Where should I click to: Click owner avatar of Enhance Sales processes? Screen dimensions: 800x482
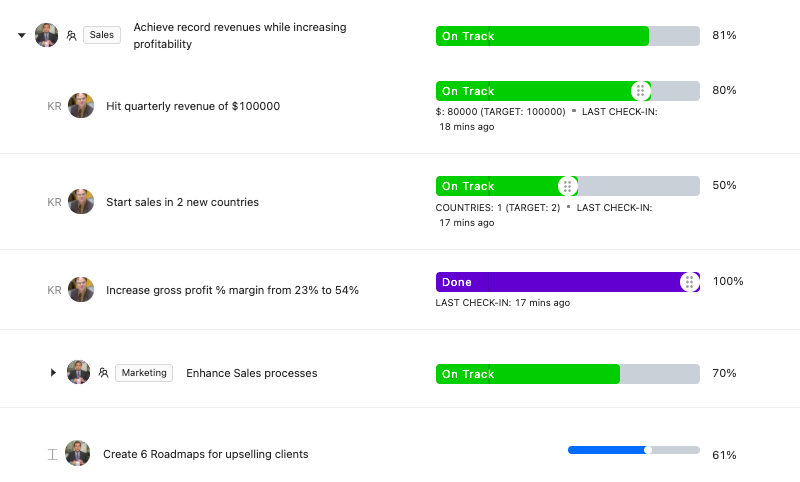pyautogui.click(x=79, y=372)
